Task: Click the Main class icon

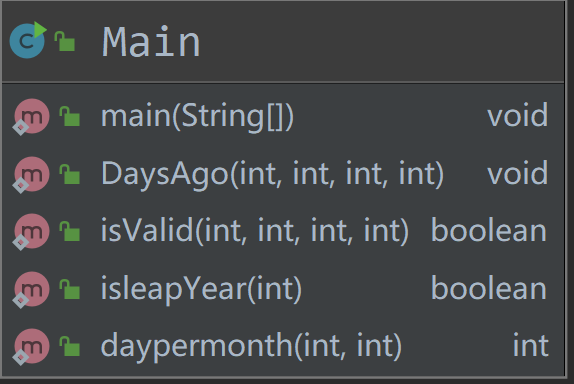Action: pyautogui.click(x=28, y=40)
